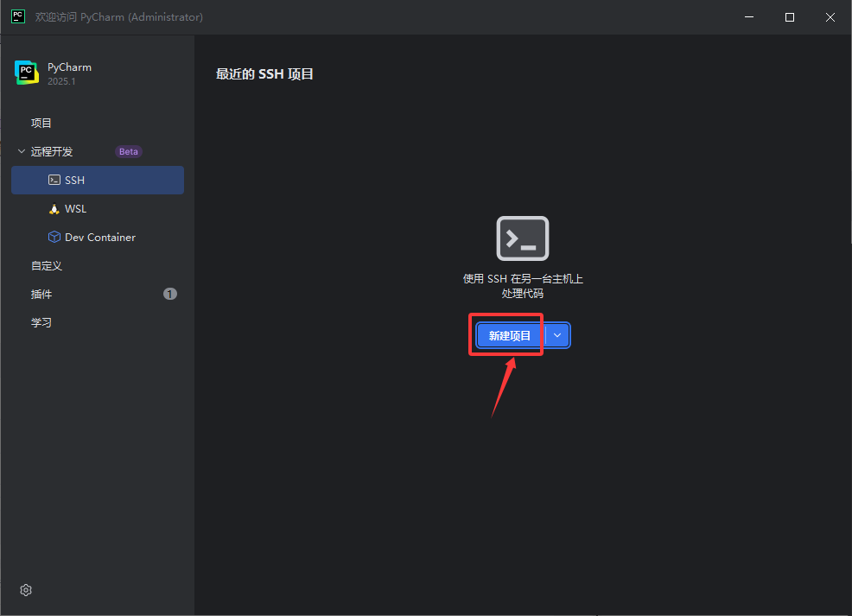Click the Beta badge next to 远程开发
The width and height of the screenshot is (852, 616).
point(128,151)
